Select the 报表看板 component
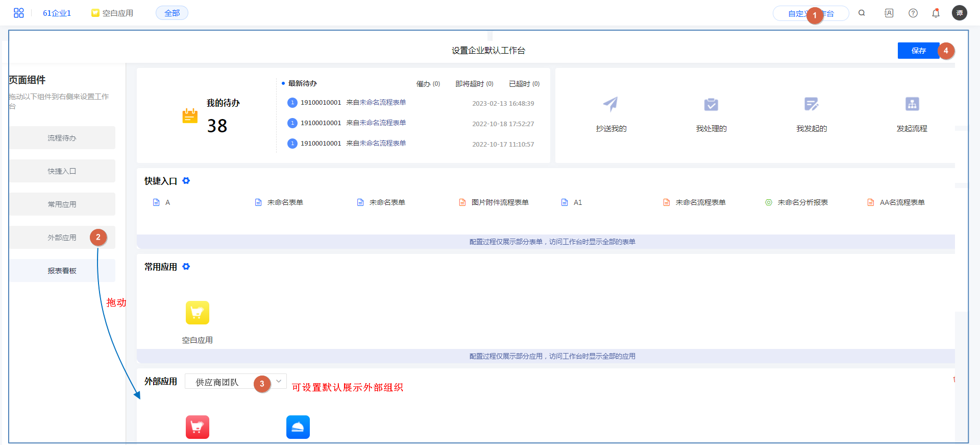 pos(62,271)
